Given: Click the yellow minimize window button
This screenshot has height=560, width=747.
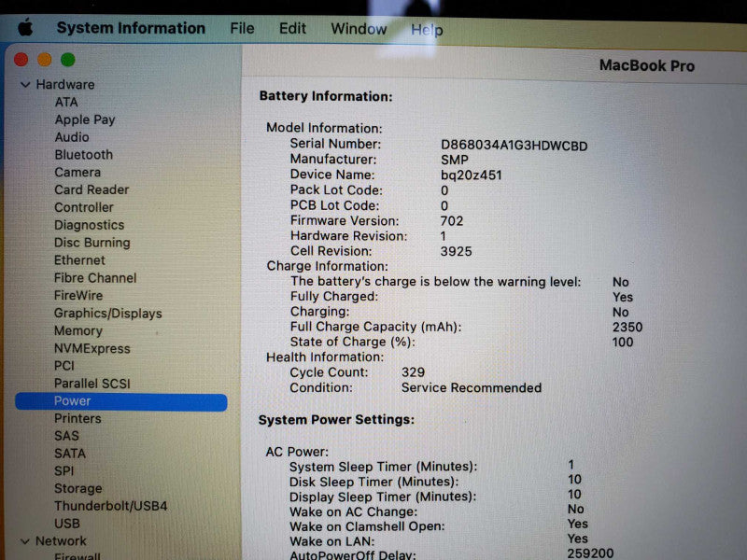Looking at the screenshot, I should (x=44, y=60).
